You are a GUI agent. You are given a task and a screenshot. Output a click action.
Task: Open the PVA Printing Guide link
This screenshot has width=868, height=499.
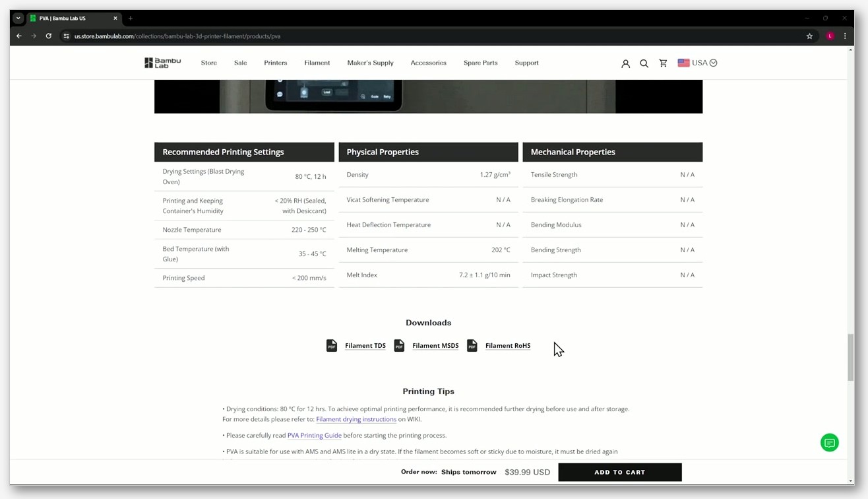pos(314,436)
